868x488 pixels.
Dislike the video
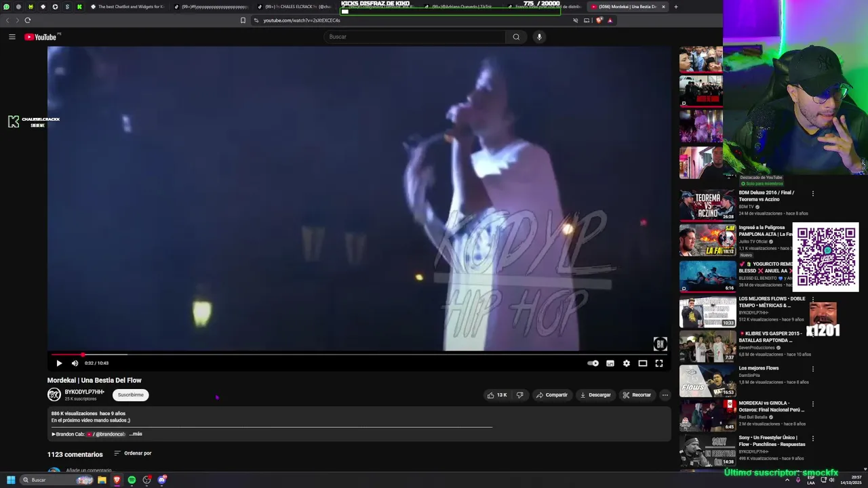520,394
